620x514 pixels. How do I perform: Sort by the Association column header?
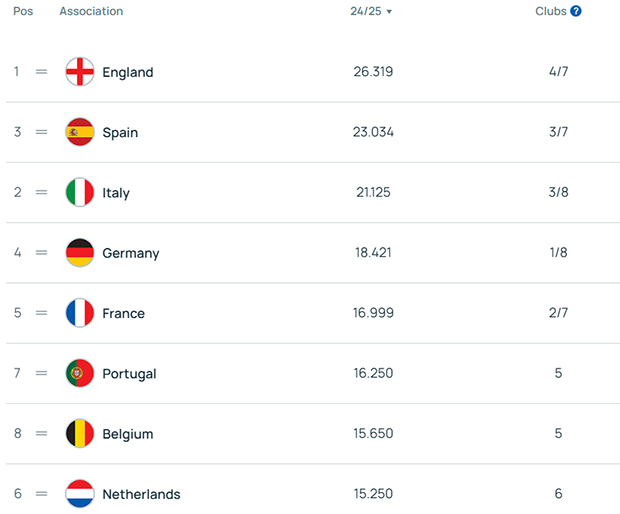[91, 12]
